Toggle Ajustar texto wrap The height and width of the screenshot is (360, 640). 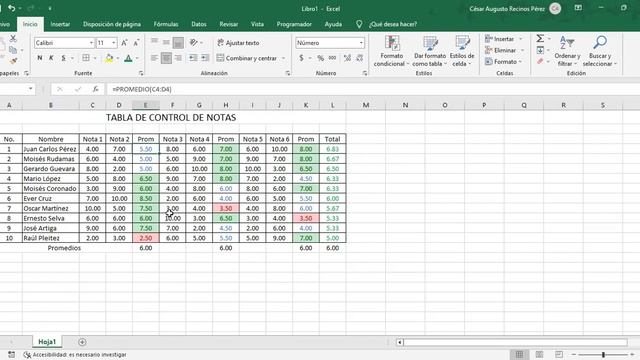(238, 43)
